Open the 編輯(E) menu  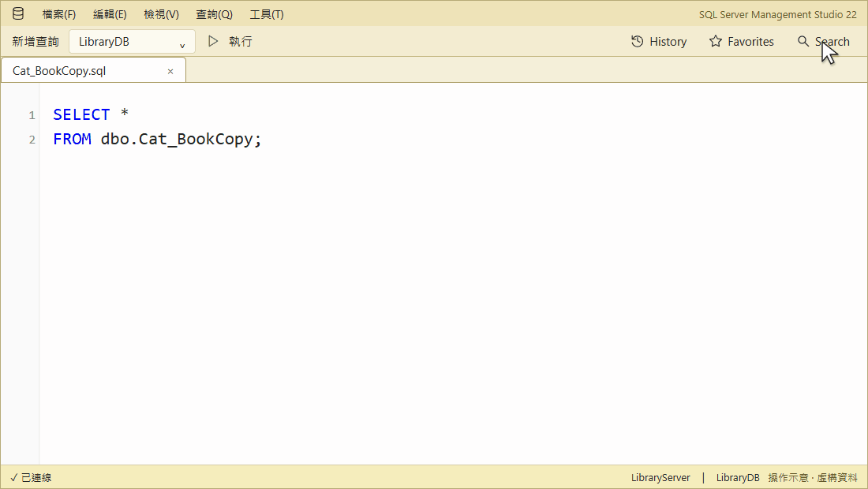tap(110, 14)
